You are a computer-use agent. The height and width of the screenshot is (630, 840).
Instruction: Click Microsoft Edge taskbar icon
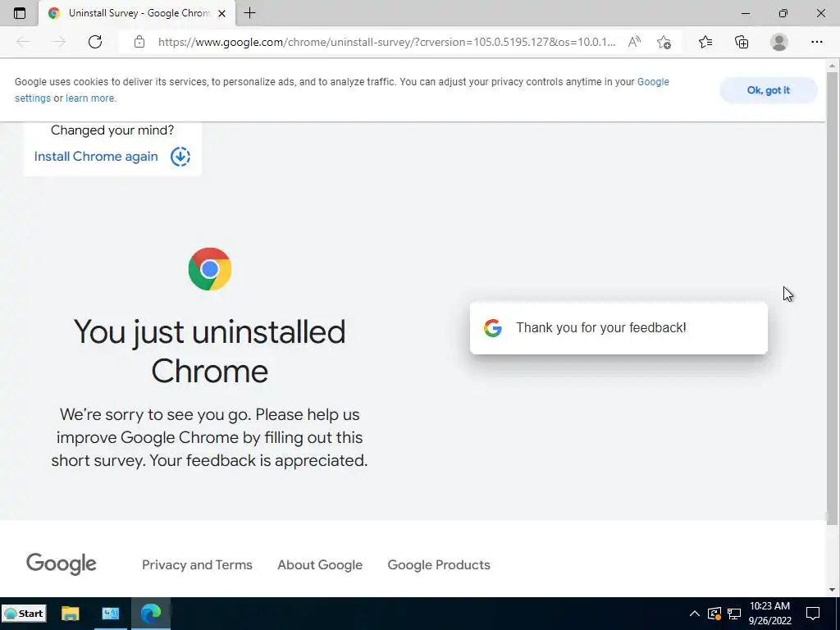click(x=151, y=614)
